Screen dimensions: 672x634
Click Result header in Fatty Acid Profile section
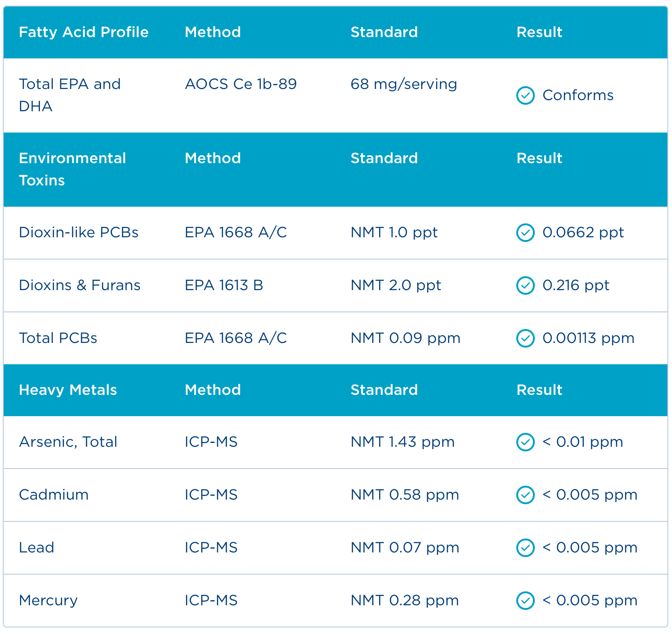tap(539, 32)
